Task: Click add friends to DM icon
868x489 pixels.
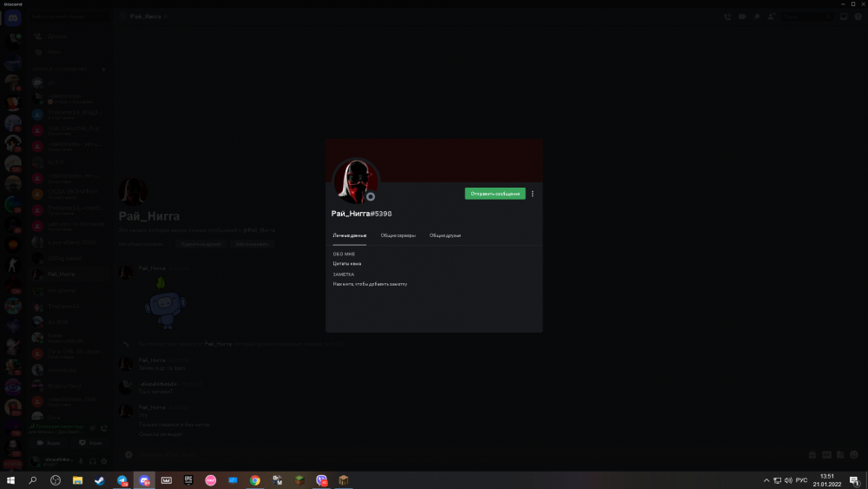Action: tap(771, 17)
